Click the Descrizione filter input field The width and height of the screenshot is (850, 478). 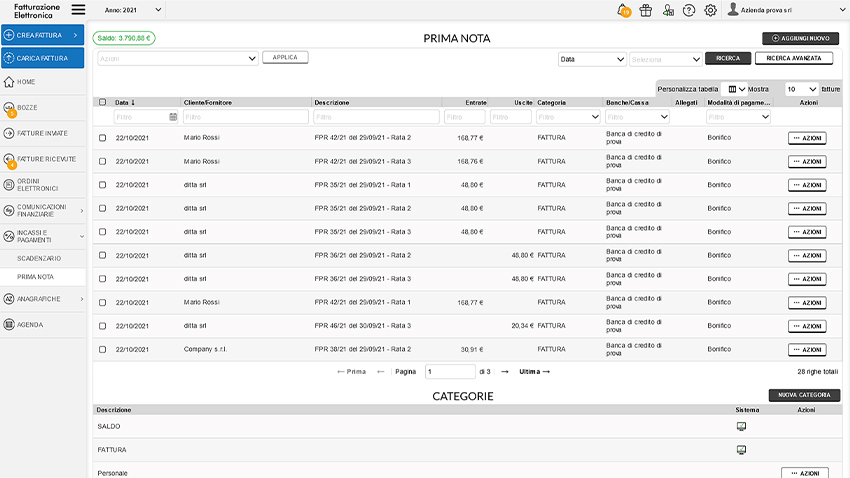[x=376, y=117]
